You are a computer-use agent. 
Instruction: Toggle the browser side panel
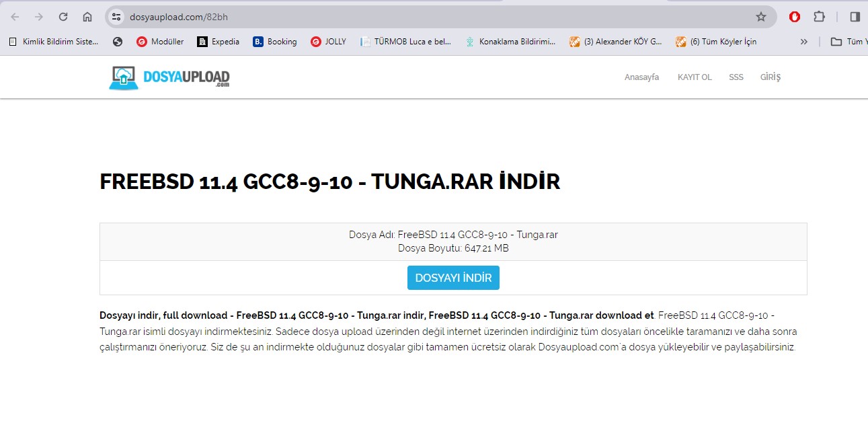(855, 17)
